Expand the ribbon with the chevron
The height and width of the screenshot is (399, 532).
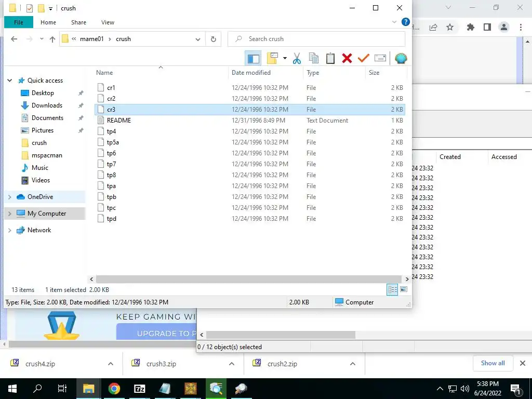(394, 22)
